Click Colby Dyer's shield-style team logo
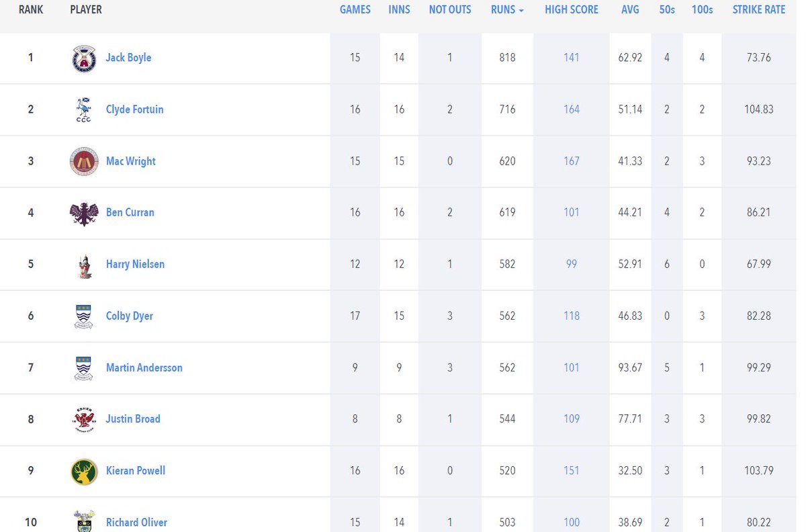The image size is (806, 532). (x=83, y=316)
